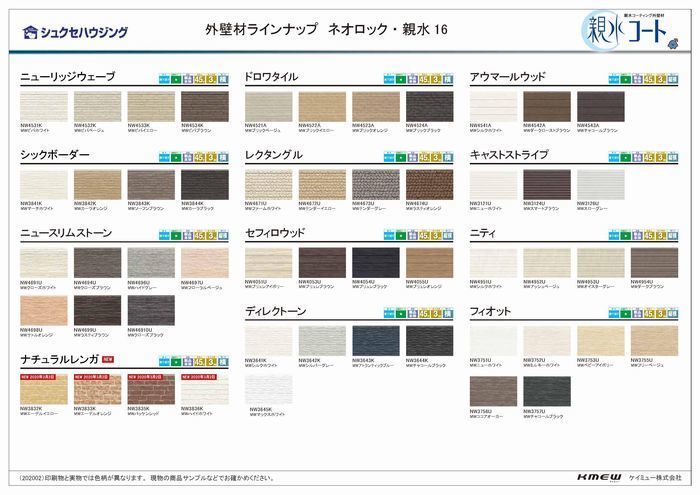Select the gray third swatch in レクタングル
The width and height of the screenshot is (700, 495).
[376, 185]
